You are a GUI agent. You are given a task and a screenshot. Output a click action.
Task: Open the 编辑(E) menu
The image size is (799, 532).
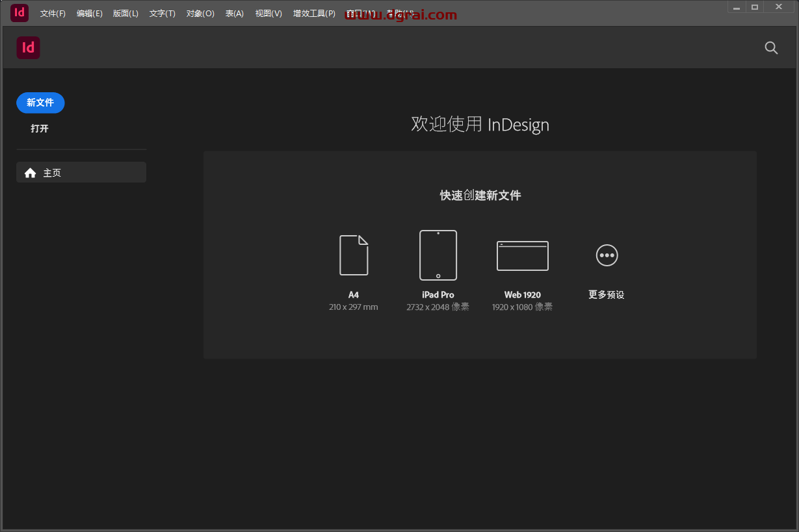coord(89,14)
